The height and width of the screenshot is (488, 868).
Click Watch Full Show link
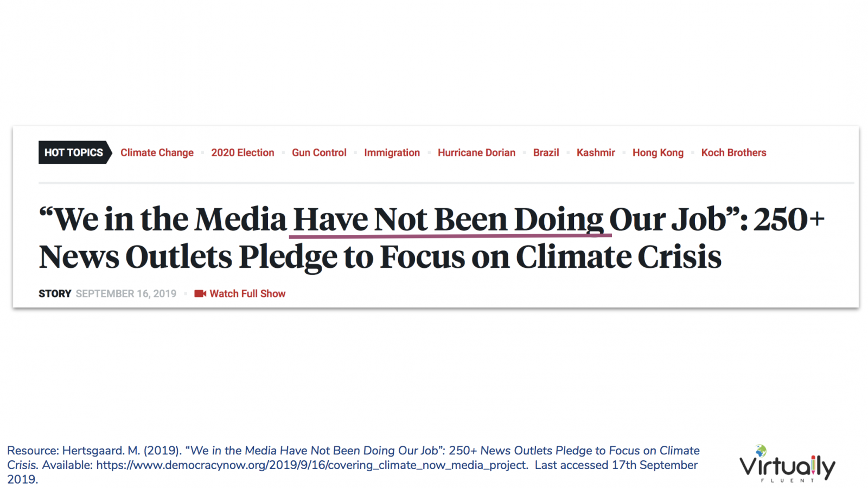(x=247, y=293)
